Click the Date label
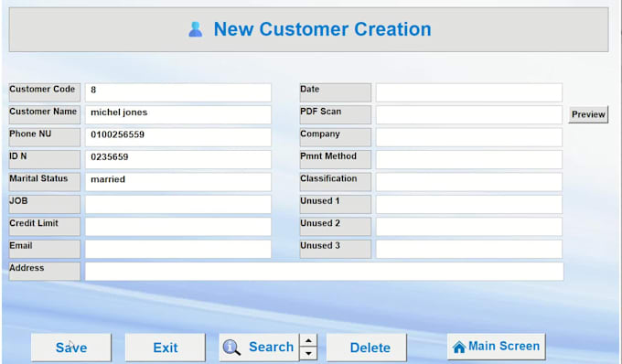 (335, 92)
